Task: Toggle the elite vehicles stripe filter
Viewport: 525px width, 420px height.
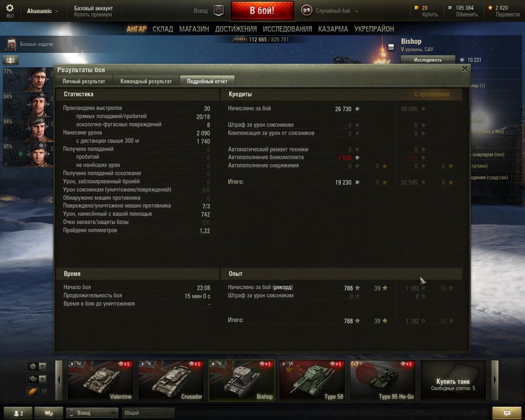Action: point(32,392)
